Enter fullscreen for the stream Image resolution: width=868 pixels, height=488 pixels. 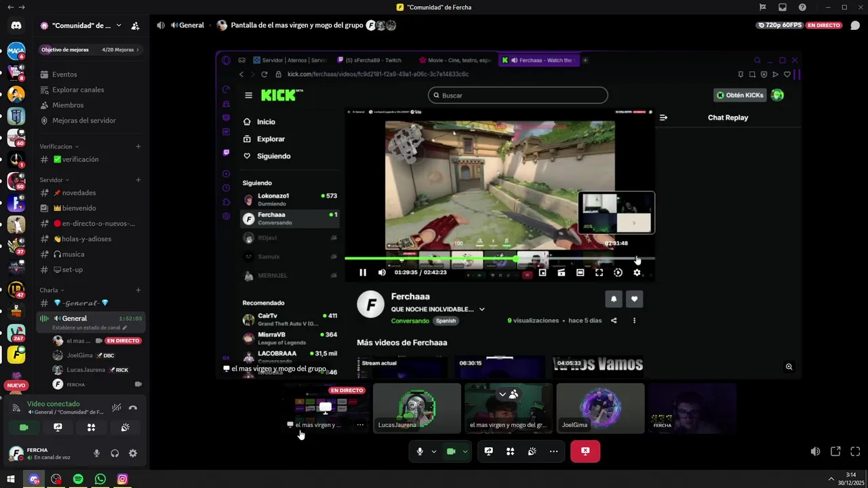coord(855,451)
